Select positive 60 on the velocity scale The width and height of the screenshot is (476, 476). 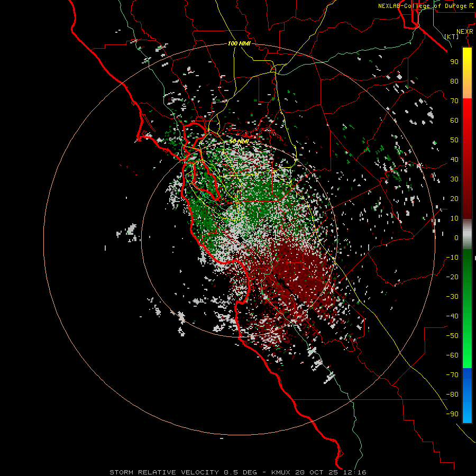tap(454, 121)
